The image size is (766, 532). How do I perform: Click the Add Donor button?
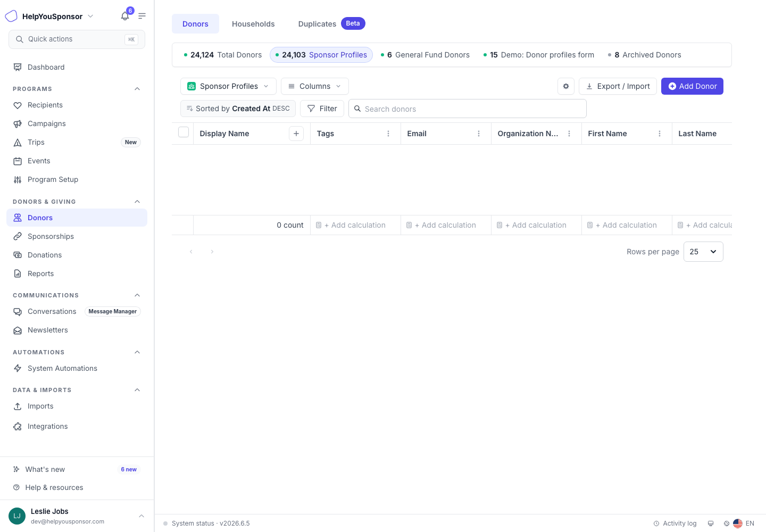tap(692, 86)
